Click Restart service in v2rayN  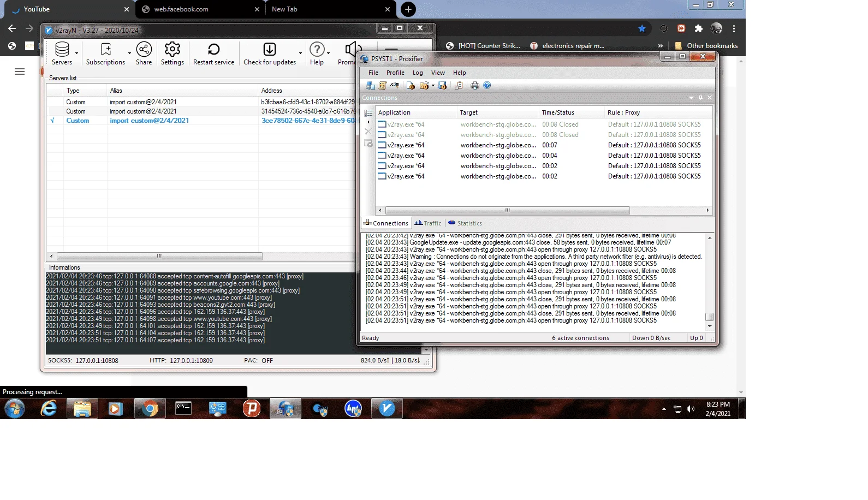[x=213, y=53]
